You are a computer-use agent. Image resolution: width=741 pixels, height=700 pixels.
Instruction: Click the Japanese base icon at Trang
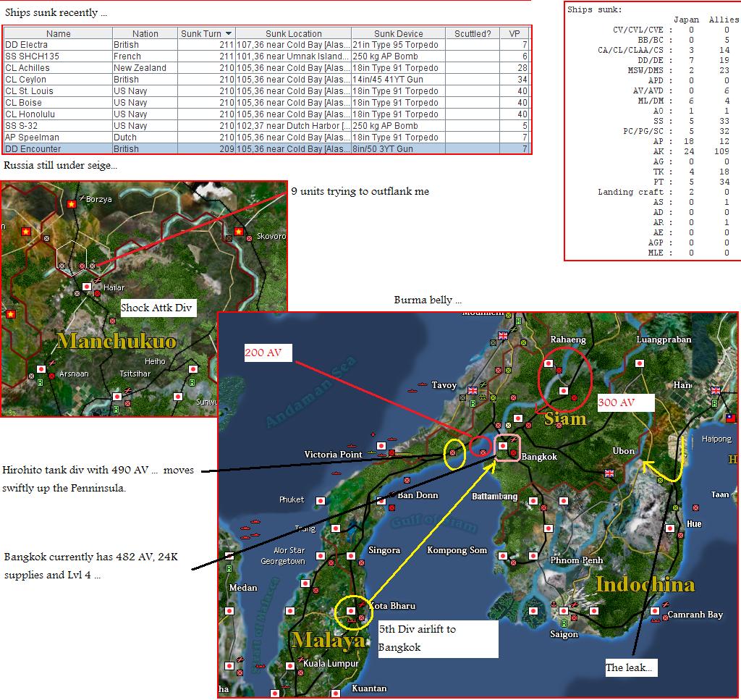[x=336, y=528]
